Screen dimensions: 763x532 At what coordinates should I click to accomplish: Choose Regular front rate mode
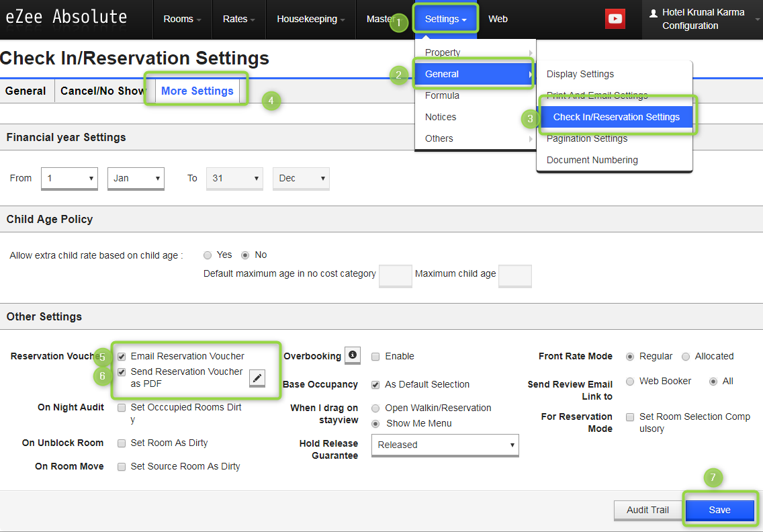point(629,357)
